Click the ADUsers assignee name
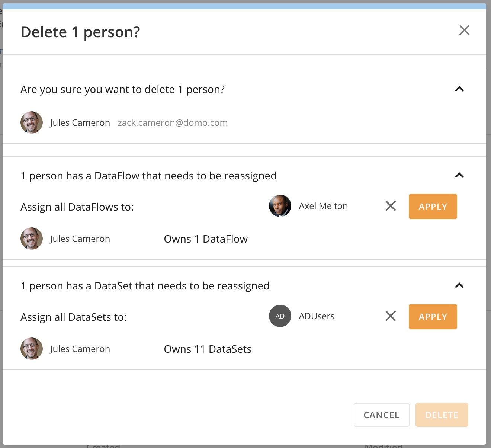The width and height of the screenshot is (491, 448). tap(317, 316)
